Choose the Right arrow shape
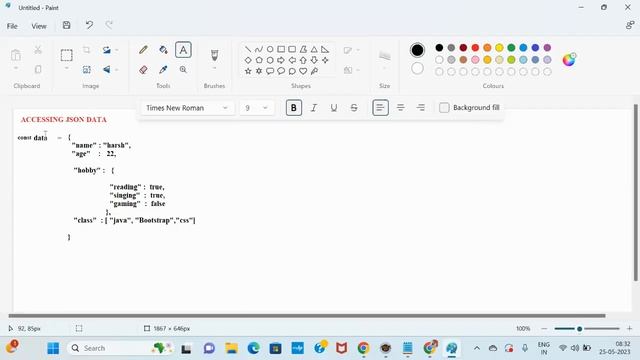Screen dimensions: 640x360 point(281,60)
